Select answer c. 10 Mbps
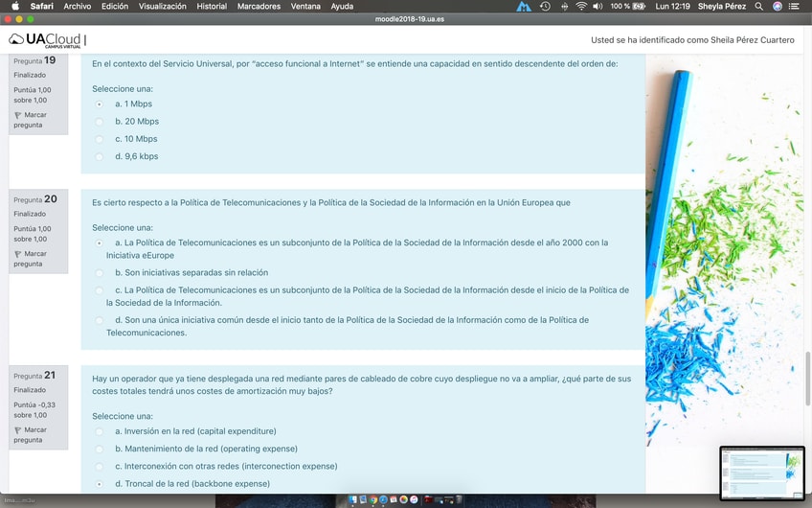This screenshot has height=508, width=812. point(99,139)
